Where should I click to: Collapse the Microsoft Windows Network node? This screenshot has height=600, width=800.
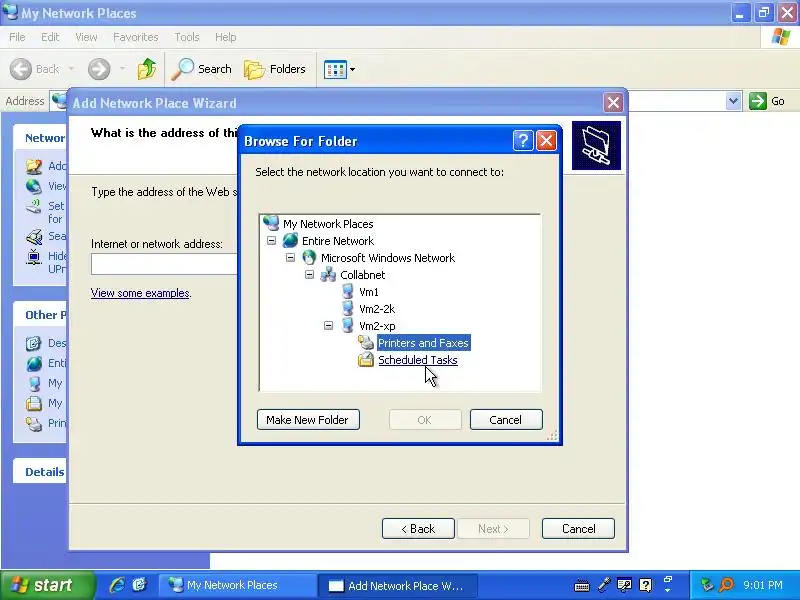290,258
